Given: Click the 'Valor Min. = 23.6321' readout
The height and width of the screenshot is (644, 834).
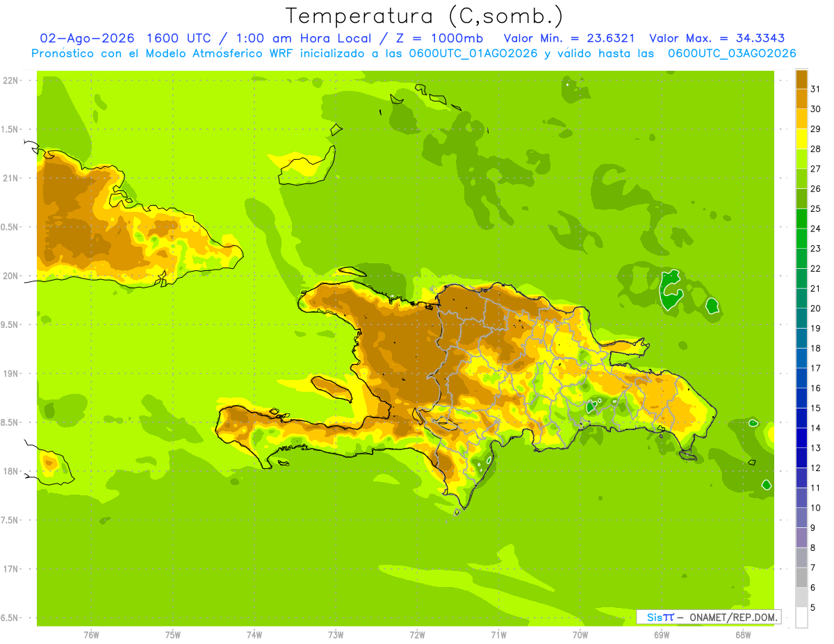Looking at the screenshot, I should coord(569,38).
